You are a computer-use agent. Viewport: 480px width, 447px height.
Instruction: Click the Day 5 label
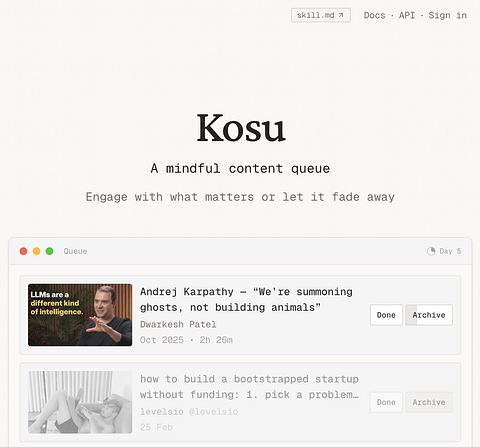click(450, 251)
